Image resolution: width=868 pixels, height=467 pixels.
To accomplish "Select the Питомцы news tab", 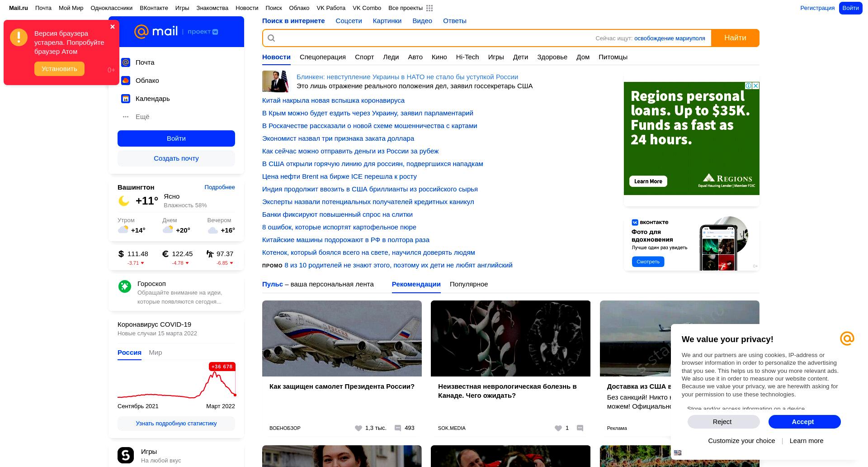I will [613, 57].
